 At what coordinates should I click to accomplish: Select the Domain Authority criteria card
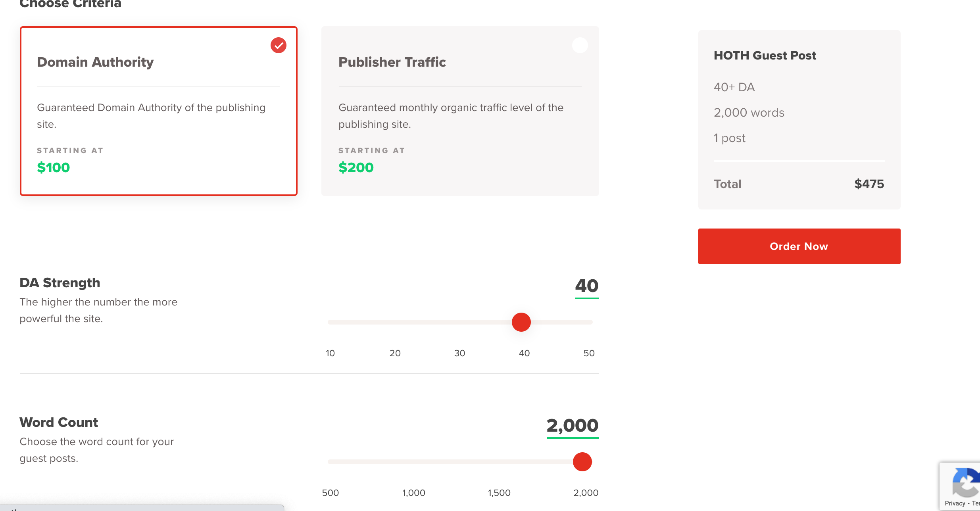click(158, 111)
